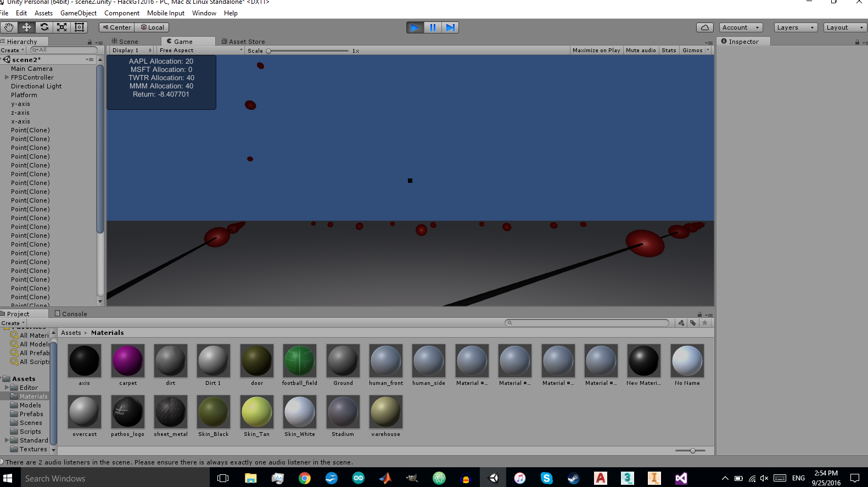
Task: Select the Skin_Tan material
Action: (x=256, y=416)
